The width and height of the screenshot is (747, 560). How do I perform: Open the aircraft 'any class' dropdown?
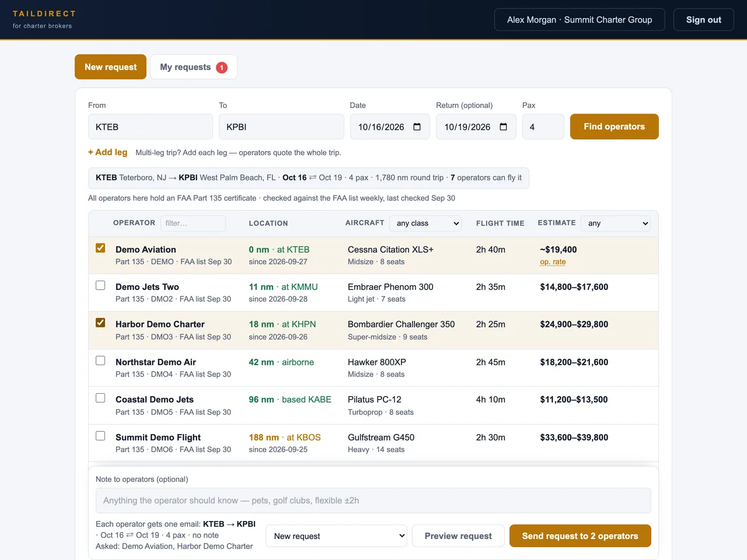[x=425, y=223]
